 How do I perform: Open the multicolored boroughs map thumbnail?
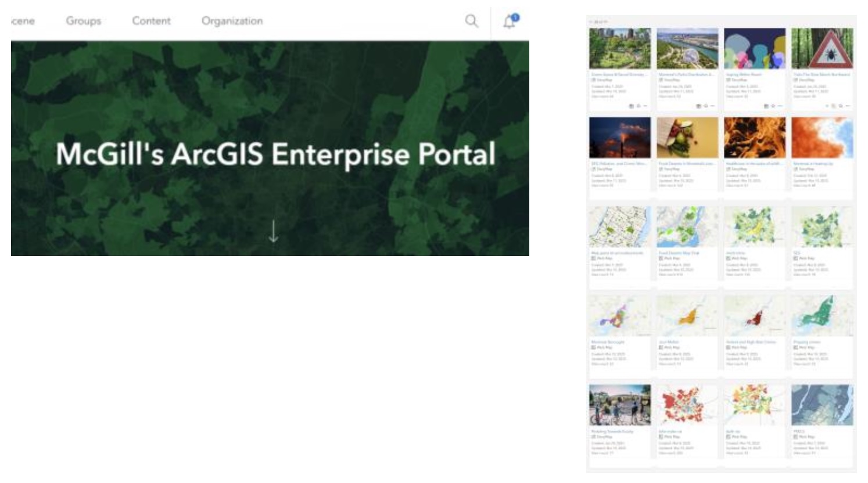[620, 316]
